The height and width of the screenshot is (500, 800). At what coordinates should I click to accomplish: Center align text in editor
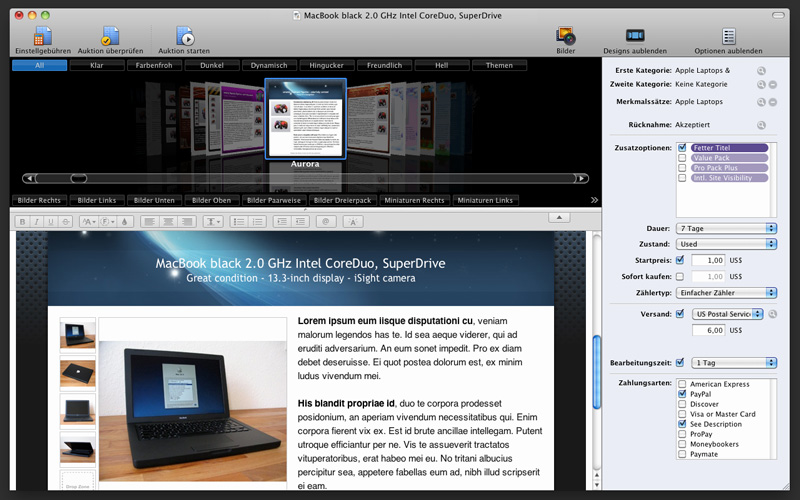pyautogui.click(x=168, y=221)
